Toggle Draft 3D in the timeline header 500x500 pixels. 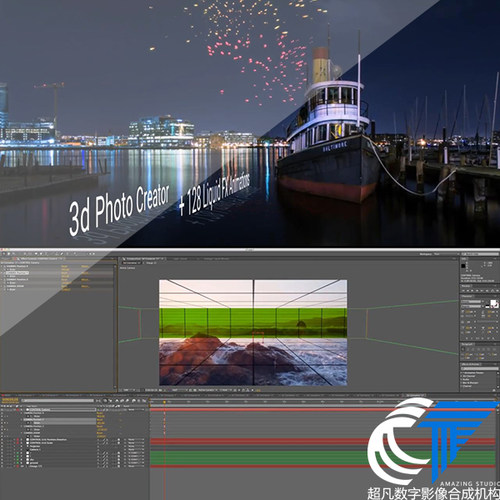tap(110, 401)
